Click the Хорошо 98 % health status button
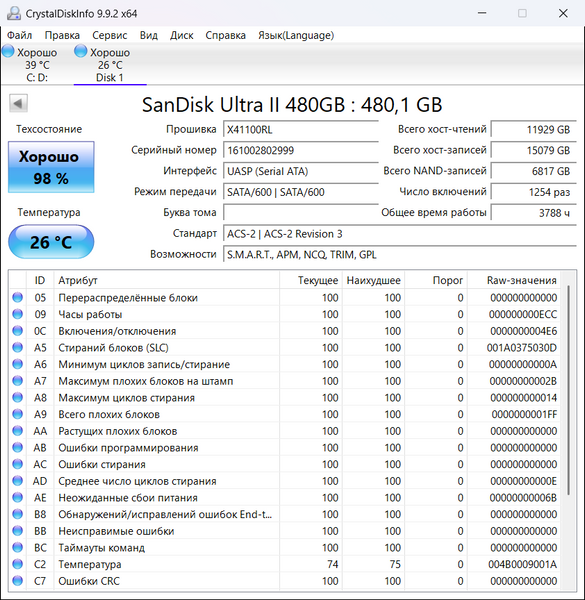 click(51, 167)
